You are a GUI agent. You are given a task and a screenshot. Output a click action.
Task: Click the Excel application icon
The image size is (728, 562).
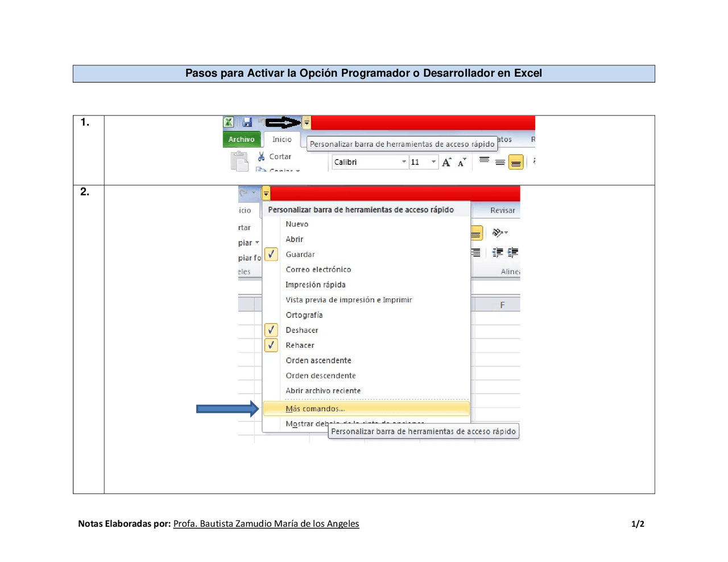(x=227, y=122)
